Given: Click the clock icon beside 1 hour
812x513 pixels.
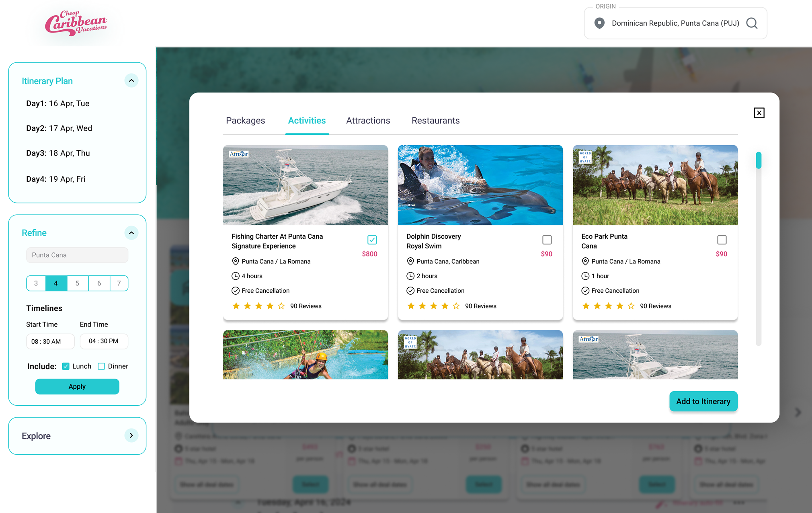Looking at the screenshot, I should coord(585,276).
